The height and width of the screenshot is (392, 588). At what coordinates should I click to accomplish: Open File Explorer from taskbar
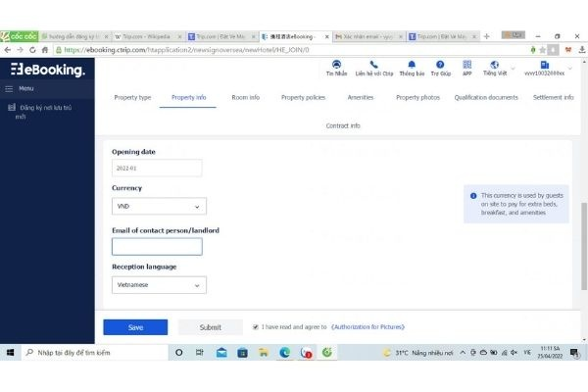pos(264,353)
